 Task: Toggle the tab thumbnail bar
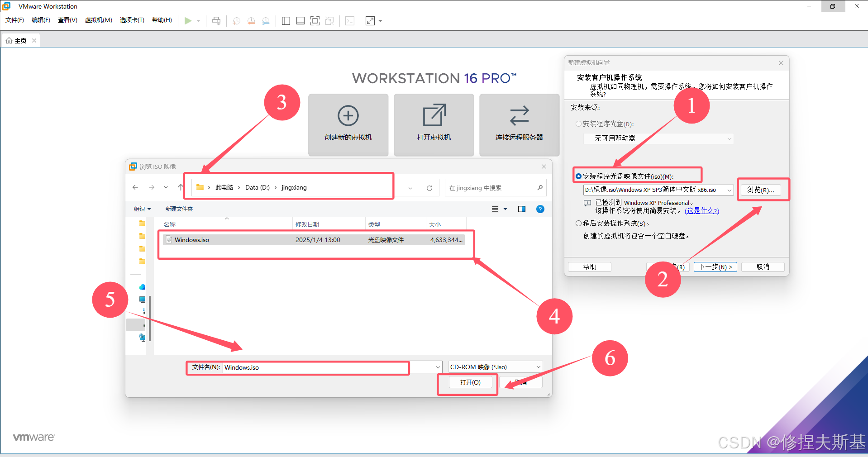coord(300,20)
